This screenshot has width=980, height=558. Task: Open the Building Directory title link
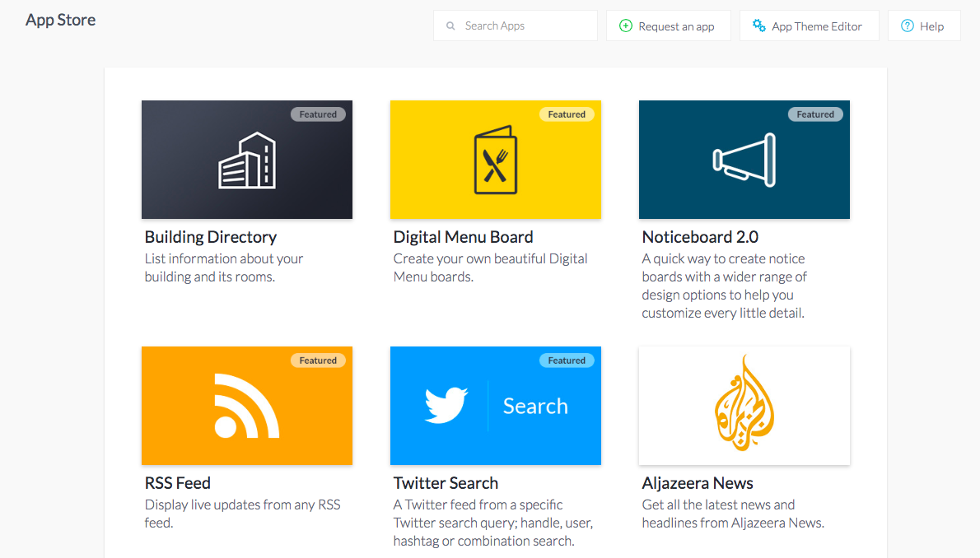tap(211, 238)
